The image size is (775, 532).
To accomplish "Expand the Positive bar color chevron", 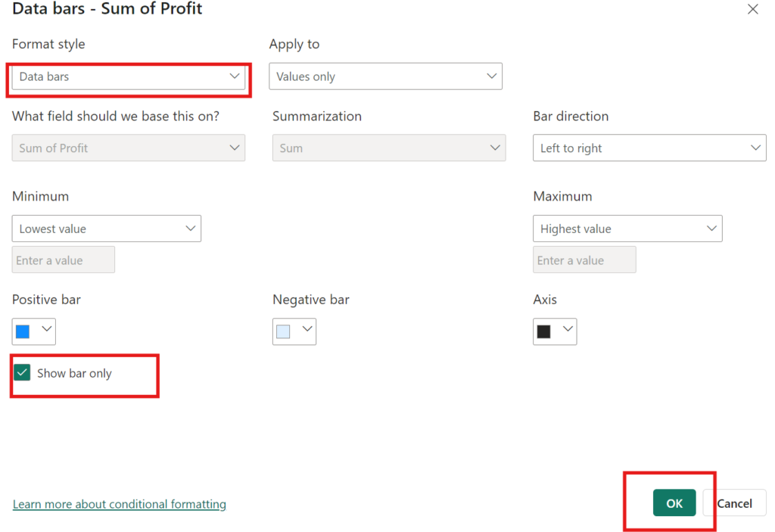I will click(47, 328).
